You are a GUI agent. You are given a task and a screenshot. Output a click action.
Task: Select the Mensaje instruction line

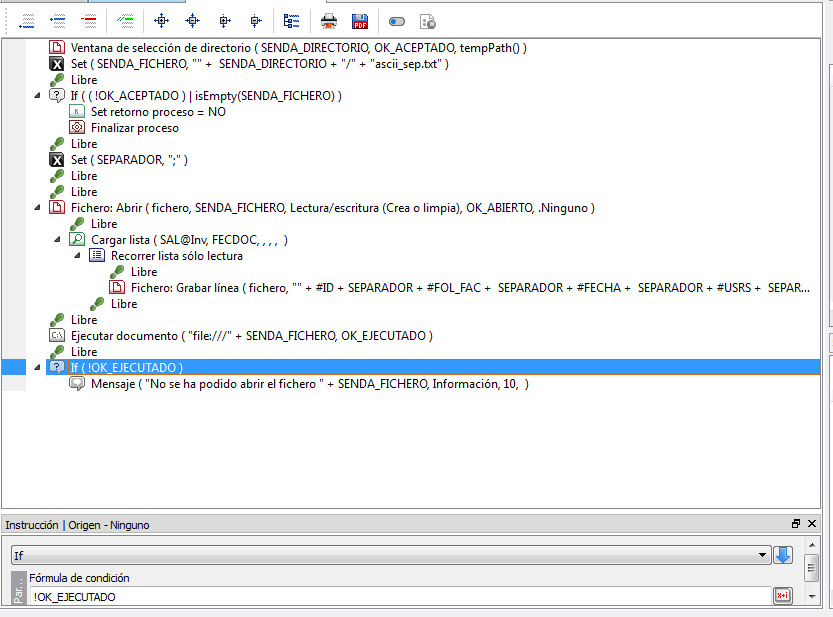tap(308, 384)
